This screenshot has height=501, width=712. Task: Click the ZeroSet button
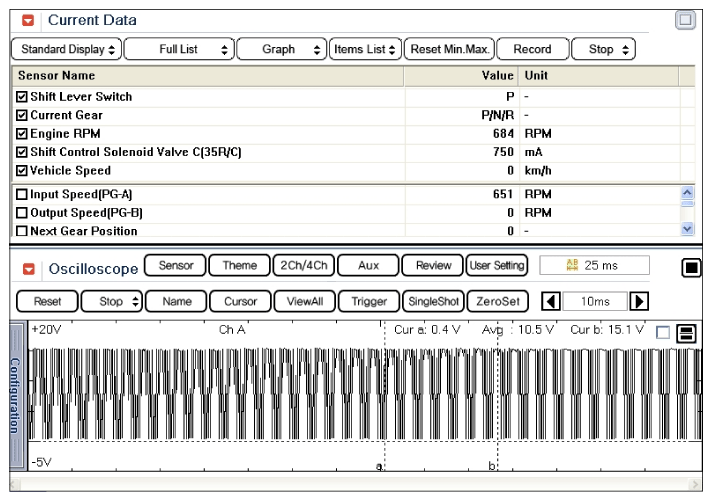[498, 301]
